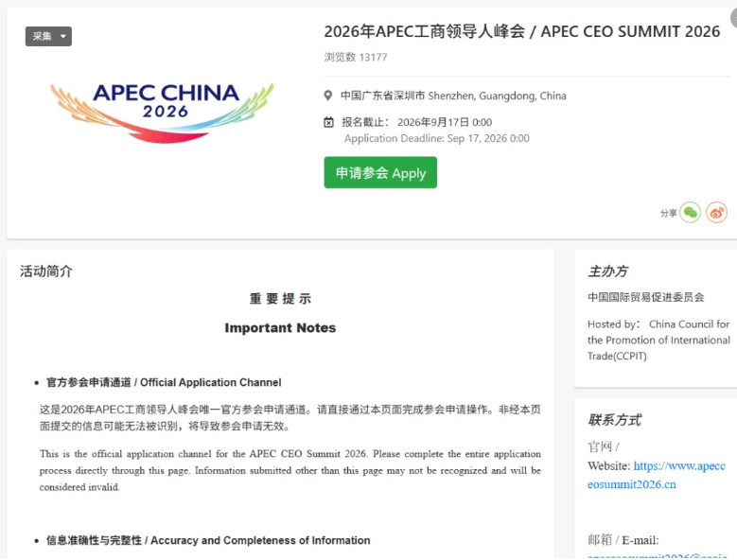
Task: Click the 联系方式 contact section heading
Action: click(614, 420)
